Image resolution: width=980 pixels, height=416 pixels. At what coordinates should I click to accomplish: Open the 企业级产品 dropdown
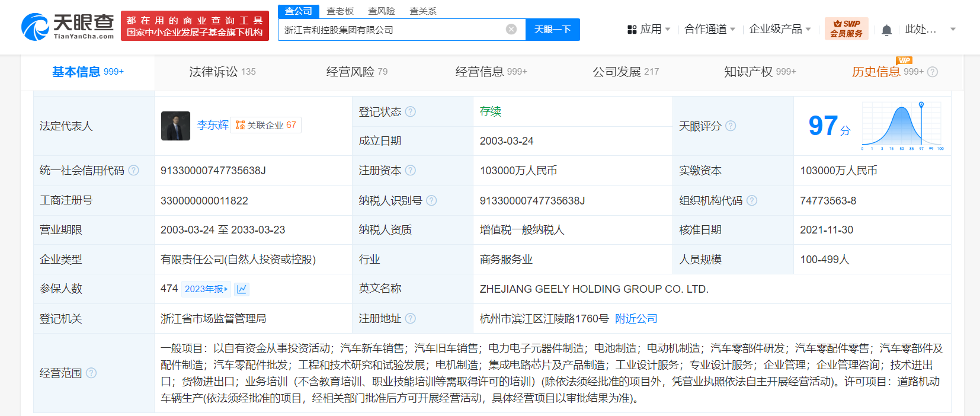click(x=779, y=29)
